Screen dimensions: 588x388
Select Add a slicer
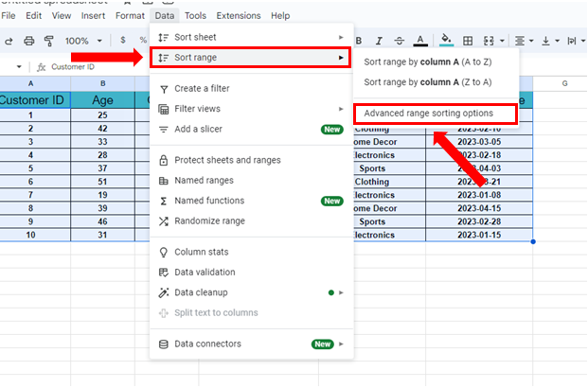pyautogui.click(x=251, y=129)
